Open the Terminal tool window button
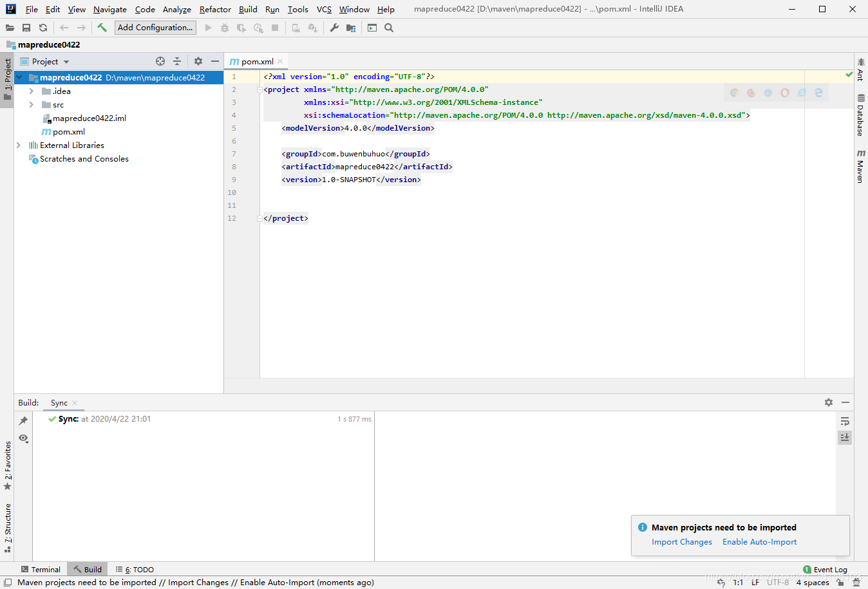Screen dimensions: 868x589 tap(41, 570)
